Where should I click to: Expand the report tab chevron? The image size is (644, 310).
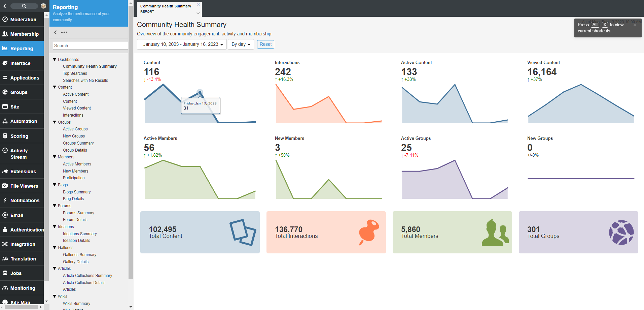(198, 13)
